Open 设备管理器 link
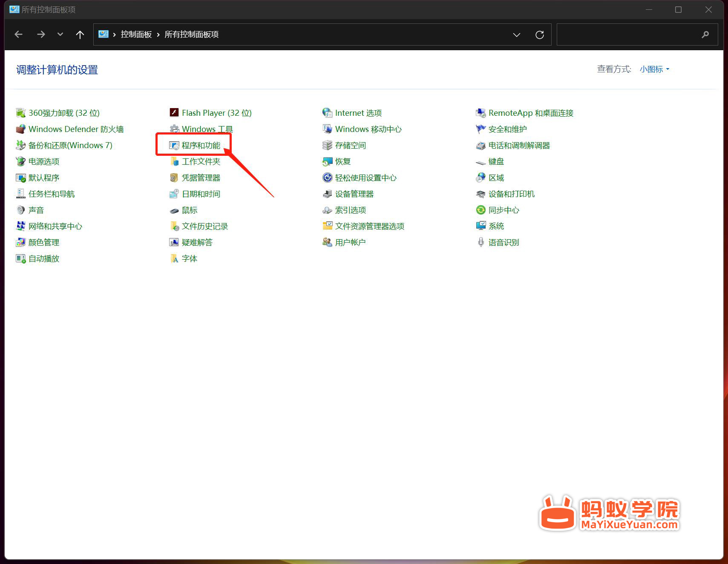 [354, 194]
